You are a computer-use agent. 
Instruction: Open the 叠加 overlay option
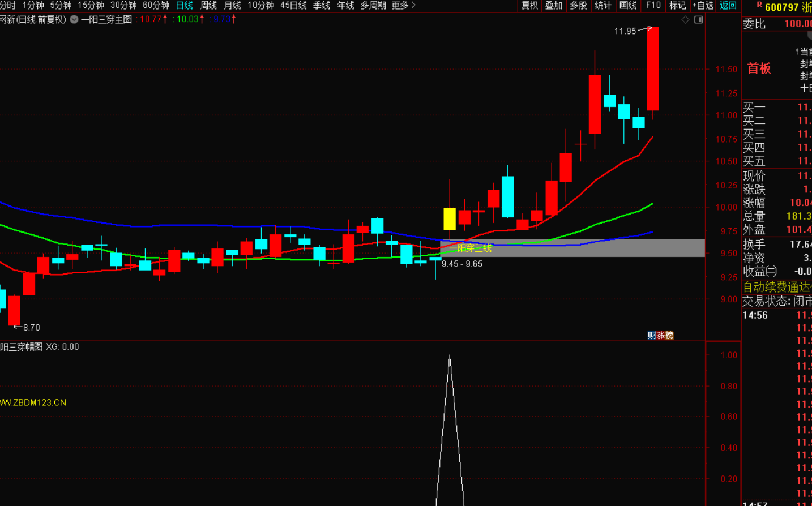click(x=554, y=5)
